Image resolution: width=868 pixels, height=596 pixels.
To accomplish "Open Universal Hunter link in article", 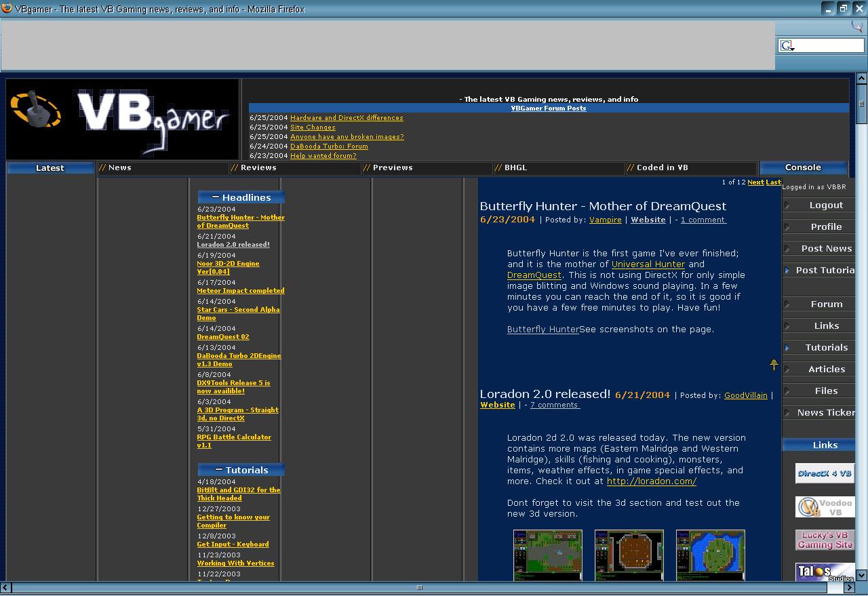I will tap(648, 264).
